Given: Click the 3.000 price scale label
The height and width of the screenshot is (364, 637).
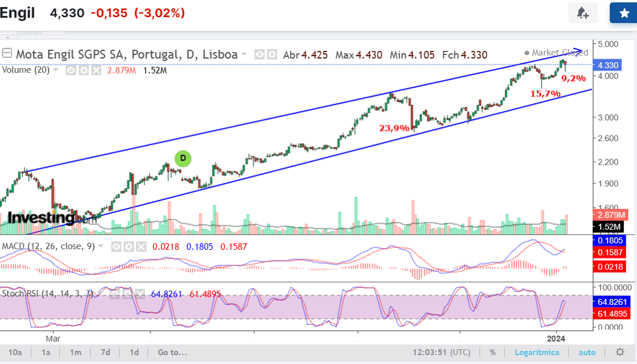Looking at the screenshot, I should 608,117.
